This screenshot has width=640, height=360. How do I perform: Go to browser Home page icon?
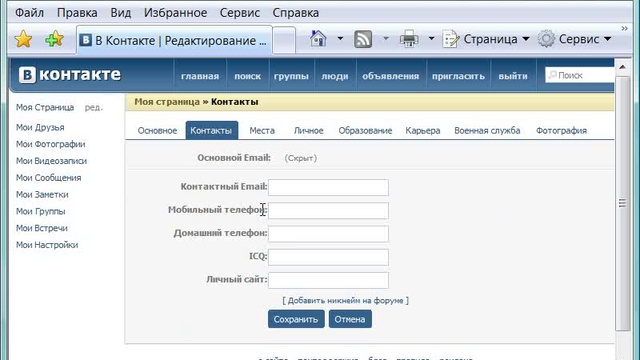[x=318, y=39]
